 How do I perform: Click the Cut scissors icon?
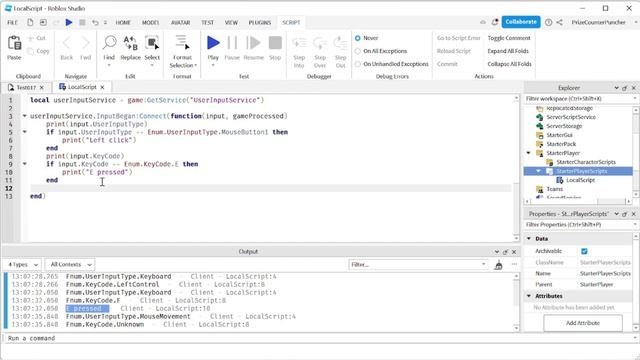click(31, 38)
